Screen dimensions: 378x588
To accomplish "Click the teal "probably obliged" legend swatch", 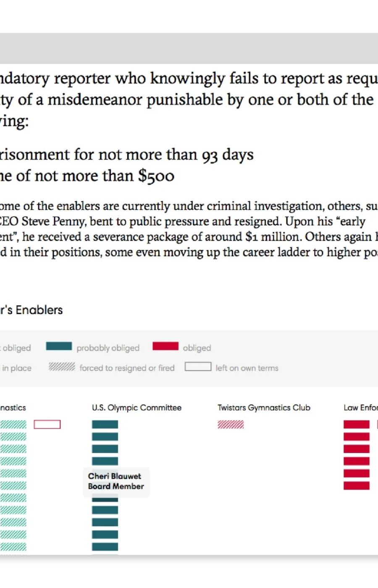I will 59,346.
